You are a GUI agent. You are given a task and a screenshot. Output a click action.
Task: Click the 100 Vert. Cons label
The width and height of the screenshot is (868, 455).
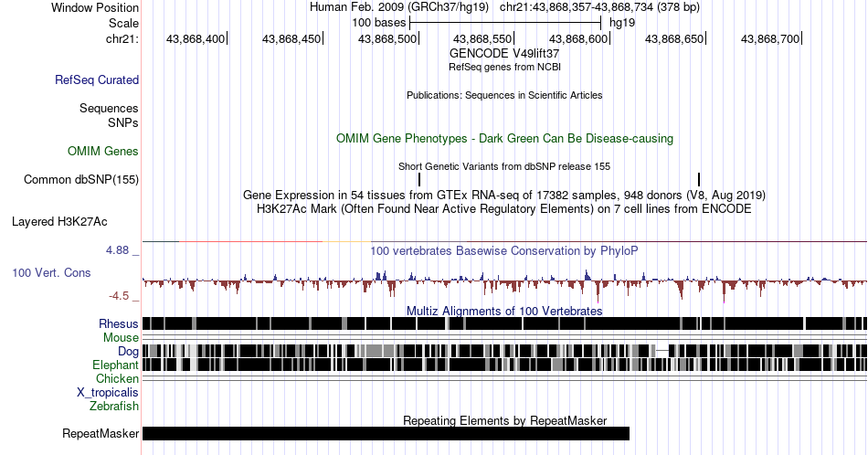coord(51,272)
